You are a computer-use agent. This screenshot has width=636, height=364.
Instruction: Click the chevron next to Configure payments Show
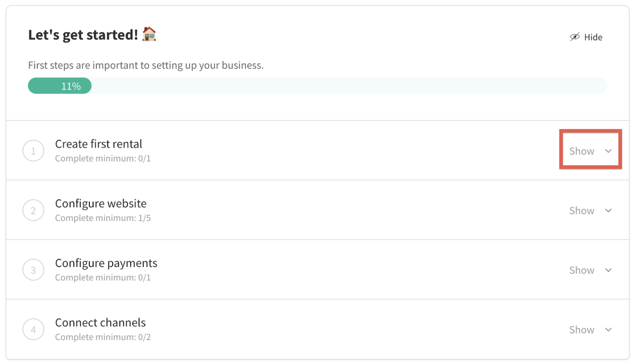[609, 270]
